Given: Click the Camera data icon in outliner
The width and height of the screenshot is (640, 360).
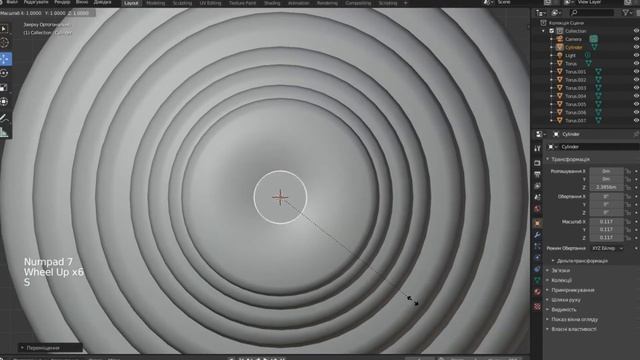Looking at the screenshot, I should click(593, 39).
